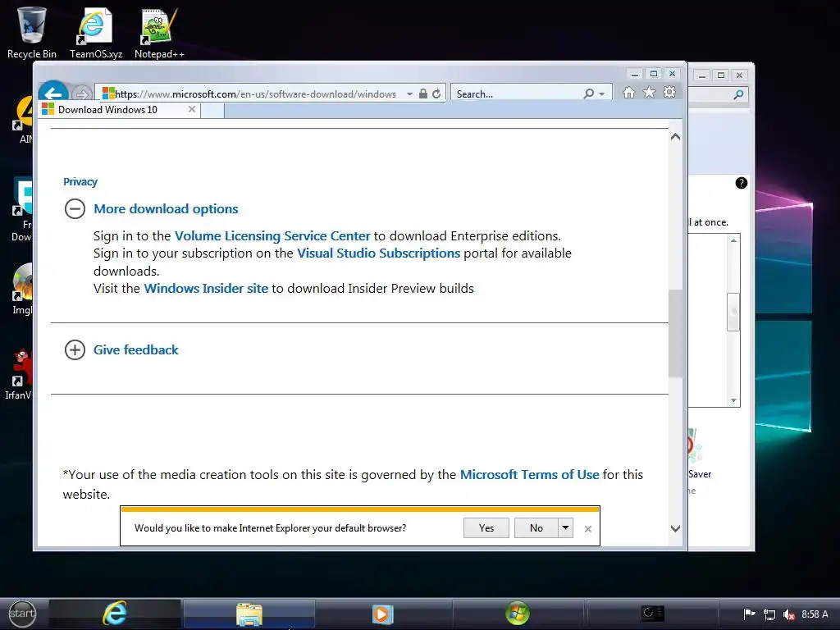Open a new blank tab
Viewport: 840px width, 630px height.
pyautogui.click(x=212, y=111)
